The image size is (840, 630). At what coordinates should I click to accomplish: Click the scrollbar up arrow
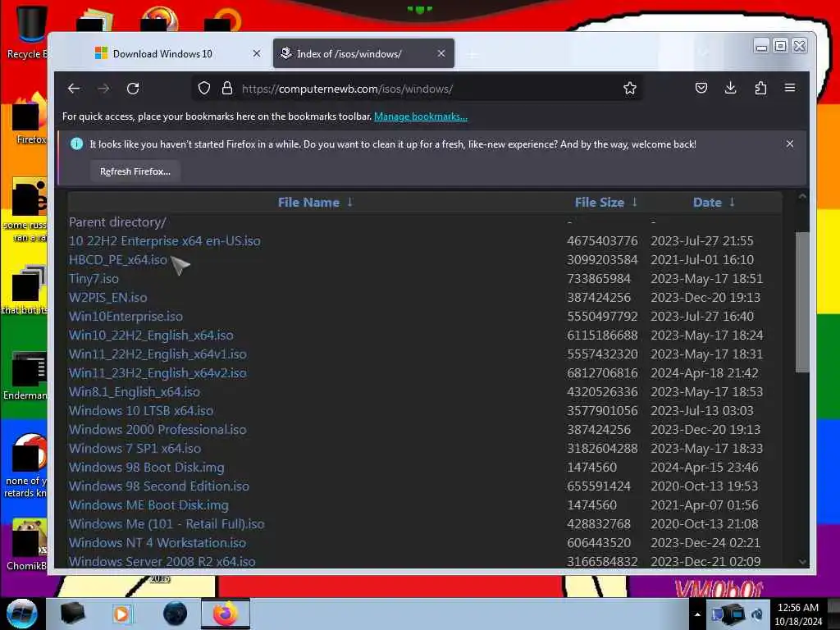point(802,197)
